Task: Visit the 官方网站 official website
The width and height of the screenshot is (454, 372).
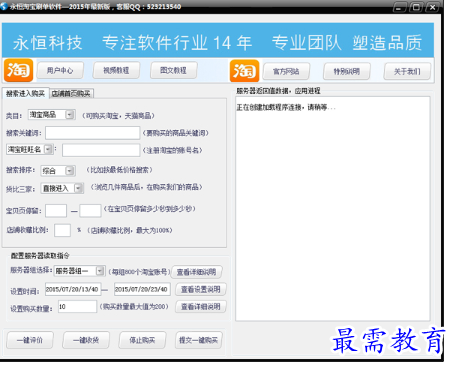Action: pos(286,71)
